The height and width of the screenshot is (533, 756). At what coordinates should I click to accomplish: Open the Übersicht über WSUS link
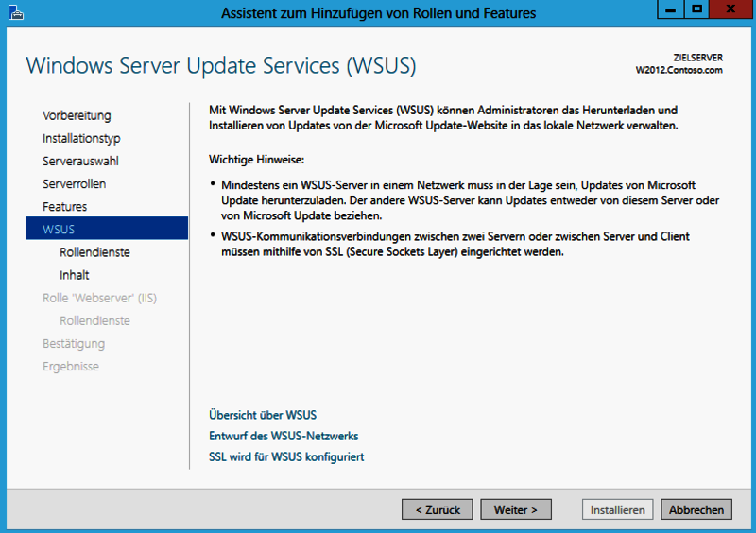click(263, 415)
